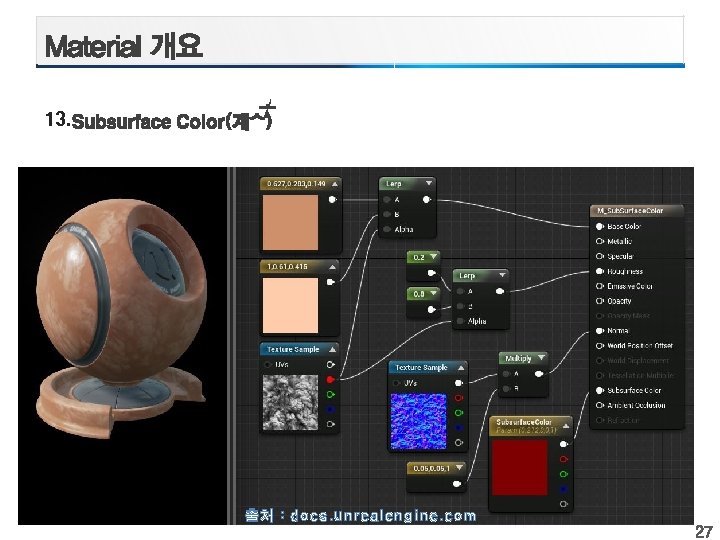
Task: Expand the first Lerp node arrow
Action: point(428,183)
